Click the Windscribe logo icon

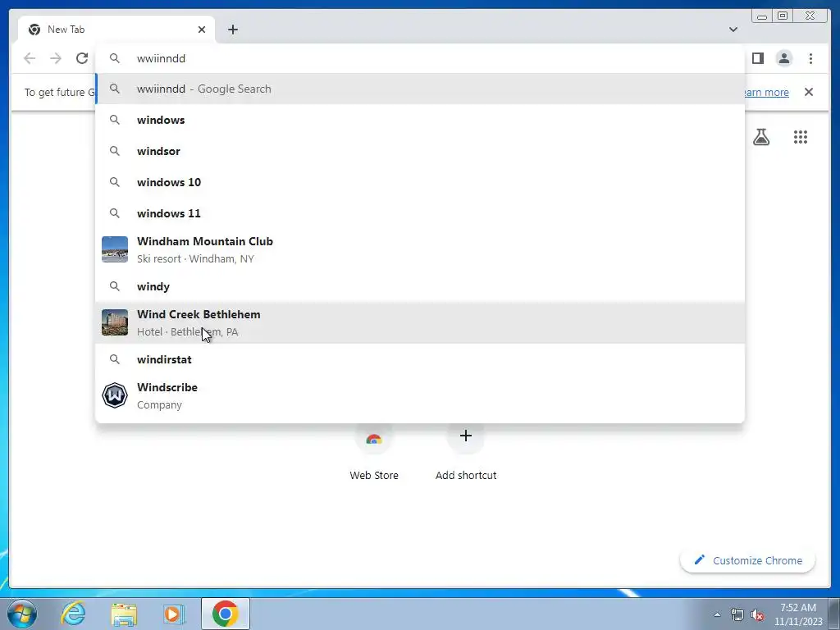click(115, 395)
